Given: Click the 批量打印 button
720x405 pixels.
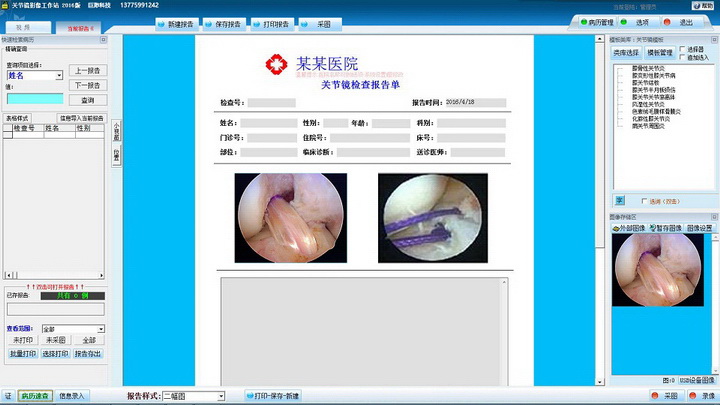Looking at the screenshot, I should tap(23, 354).
